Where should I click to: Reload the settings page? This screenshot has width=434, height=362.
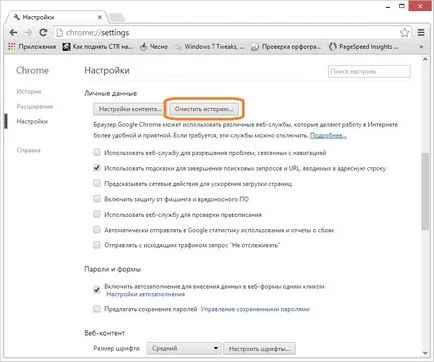point(43,33)
